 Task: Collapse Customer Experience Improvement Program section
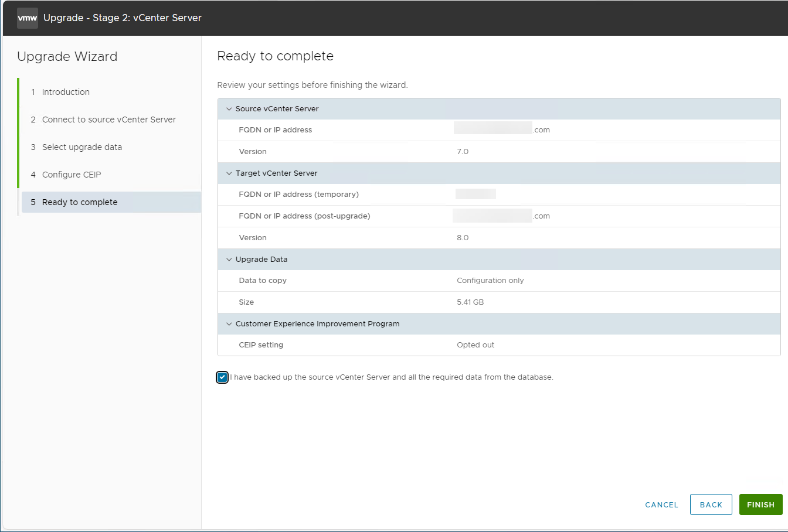click(229, 324)
